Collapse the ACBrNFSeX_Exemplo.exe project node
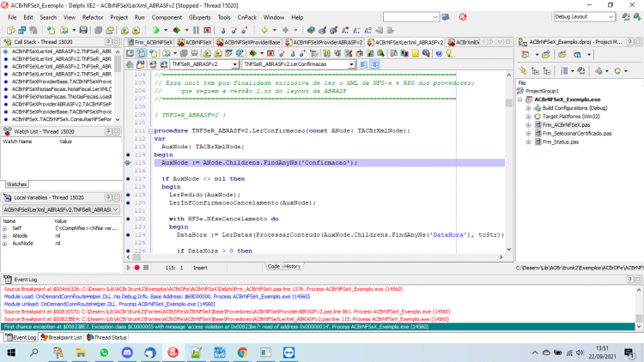Viewport: 644px width, 362px height. [x=520, y=100]
